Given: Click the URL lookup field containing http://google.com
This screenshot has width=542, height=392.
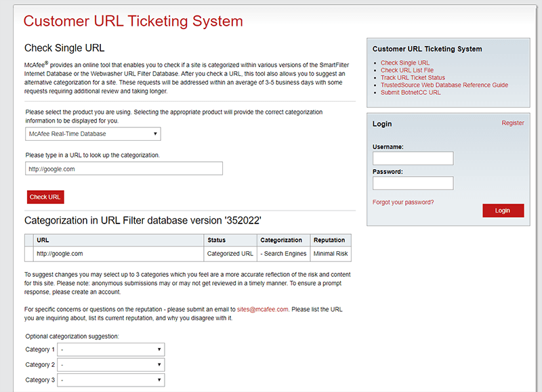Looking at the screenshot, I should 124,169.
